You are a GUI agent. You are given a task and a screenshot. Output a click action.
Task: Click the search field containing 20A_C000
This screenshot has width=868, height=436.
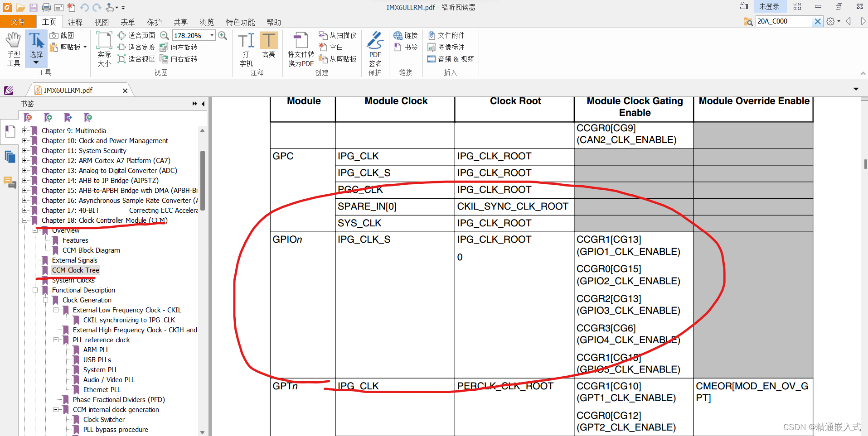click(x=783, y=21)
